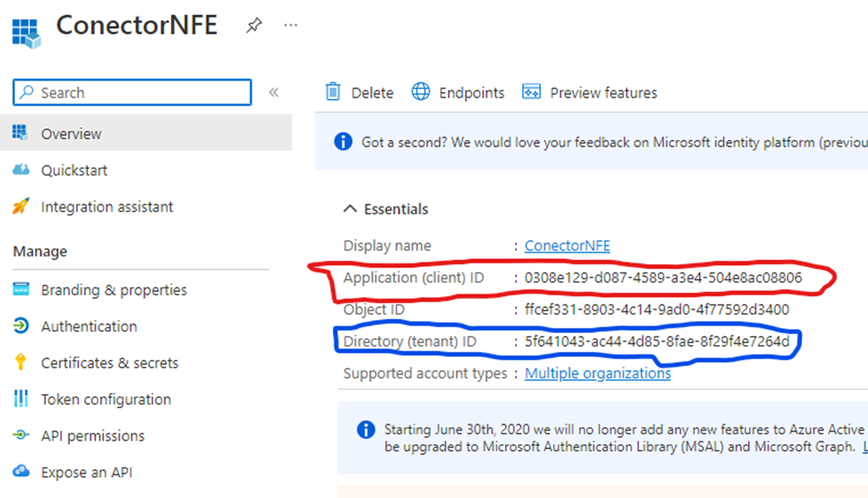Click the Branding & properties icon
868x498 pixels.
pos(21,289)
